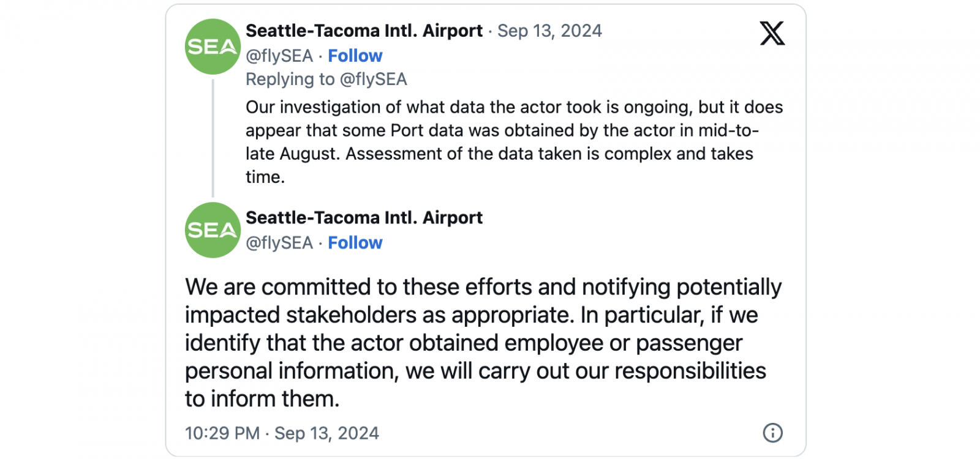Follow @flySEA from the parent tweet header
Screen dimensions: 980x459
pyautogui.click(x=355, y=56)
